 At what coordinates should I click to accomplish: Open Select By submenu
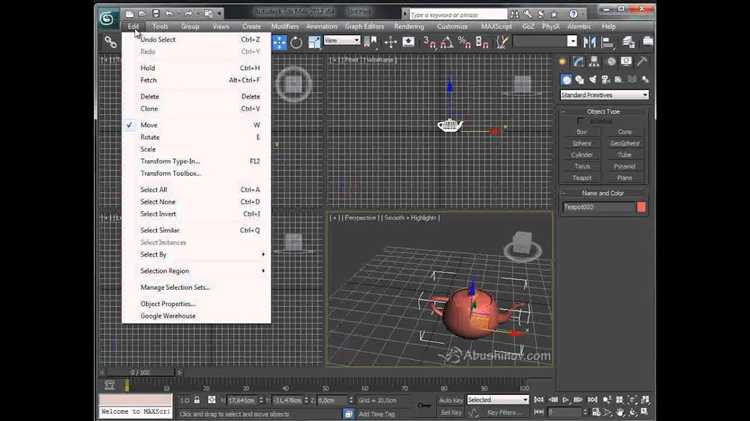[196, 255]
